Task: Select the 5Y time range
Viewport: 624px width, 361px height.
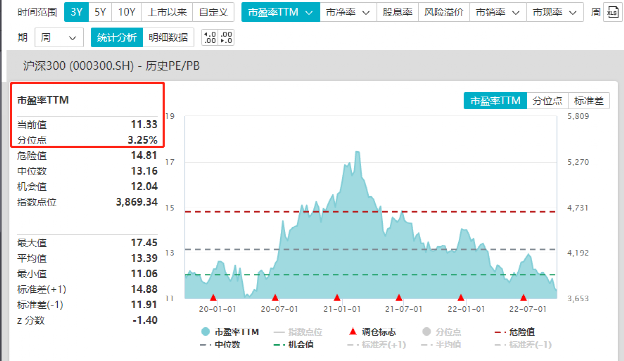Action: 100,12
